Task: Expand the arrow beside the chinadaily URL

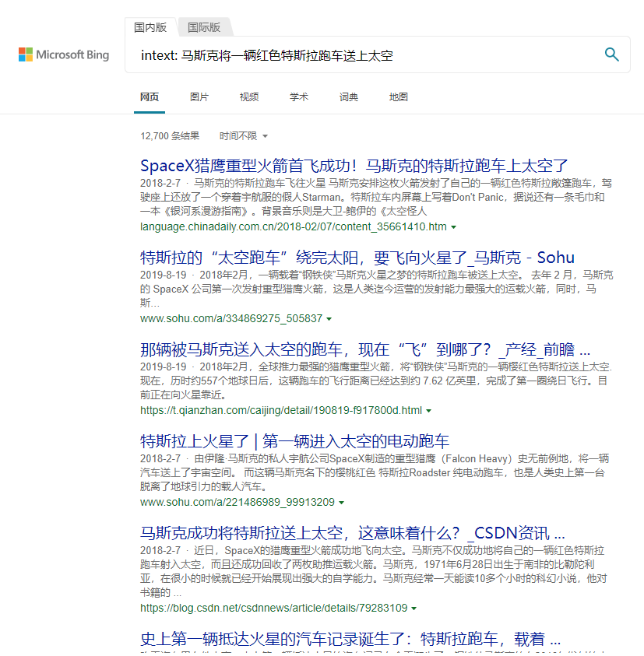Action: (x=453, y=227)
